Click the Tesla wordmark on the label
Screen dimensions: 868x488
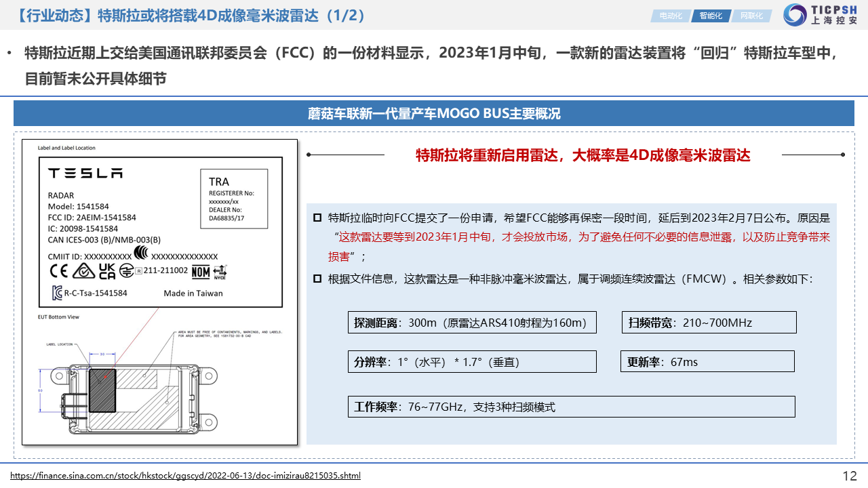point(85,174)
